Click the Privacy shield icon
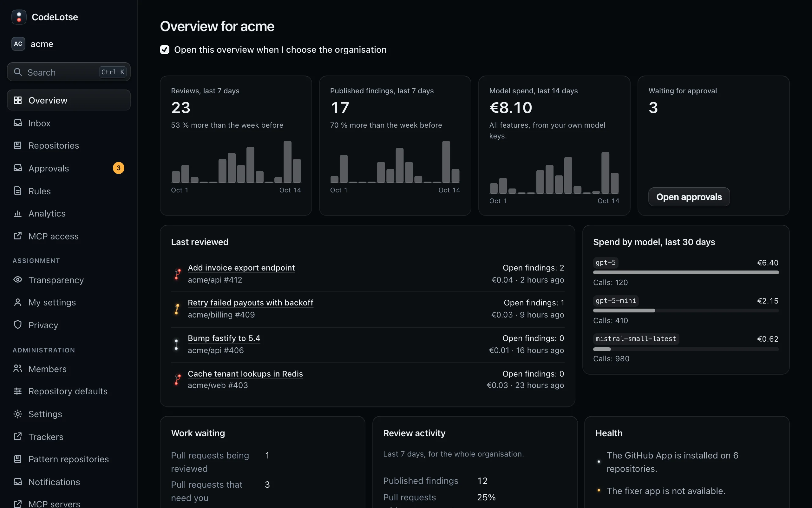Screen dimensions: 812x508 (18, 324)
